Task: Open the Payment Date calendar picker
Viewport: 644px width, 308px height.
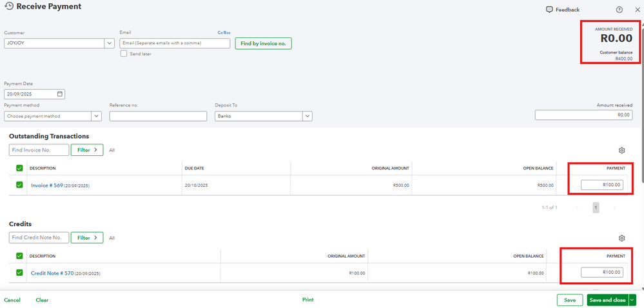Action: (59, 94)
